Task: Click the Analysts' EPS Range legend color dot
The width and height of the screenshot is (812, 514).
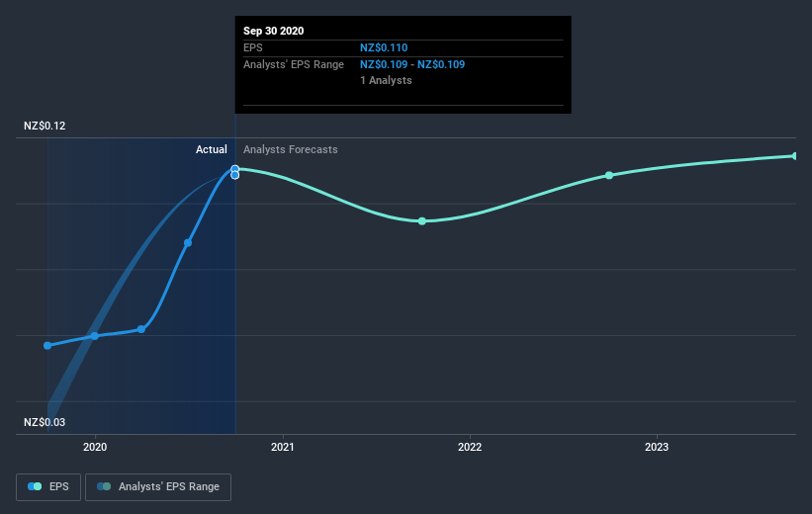Action: pos(104,486)
